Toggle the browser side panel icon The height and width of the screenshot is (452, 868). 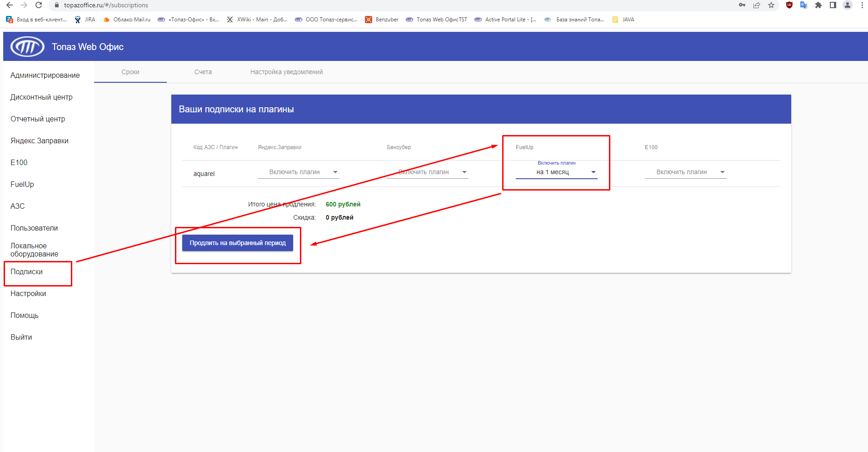coord(833,5)
